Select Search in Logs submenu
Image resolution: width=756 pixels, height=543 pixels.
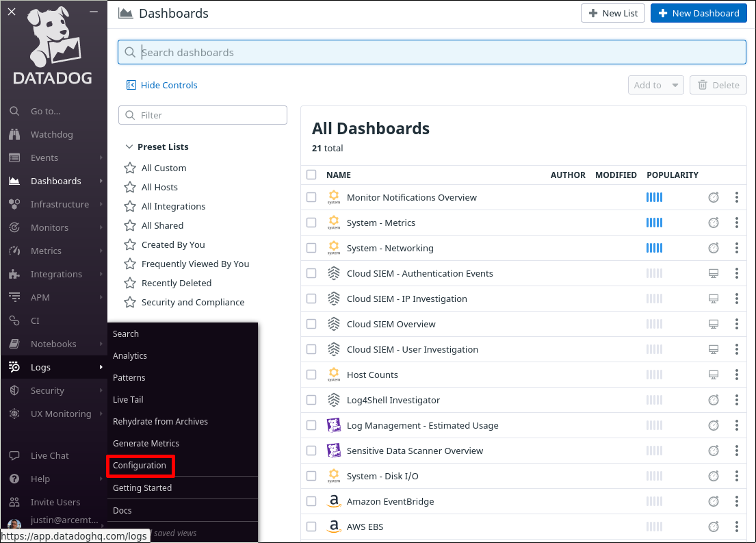tap(126, 334)
